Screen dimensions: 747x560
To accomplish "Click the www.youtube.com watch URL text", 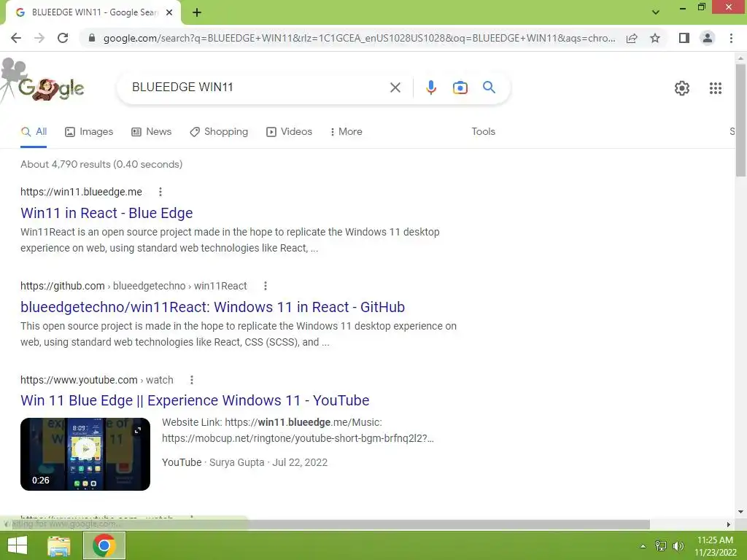I will [97, 380].
